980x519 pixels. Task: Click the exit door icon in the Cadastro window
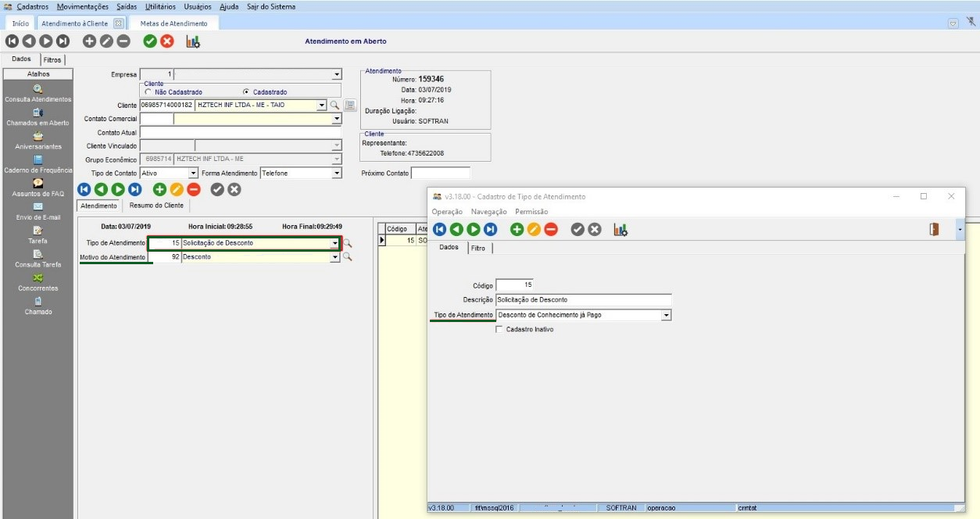click(x=934, y=229)
